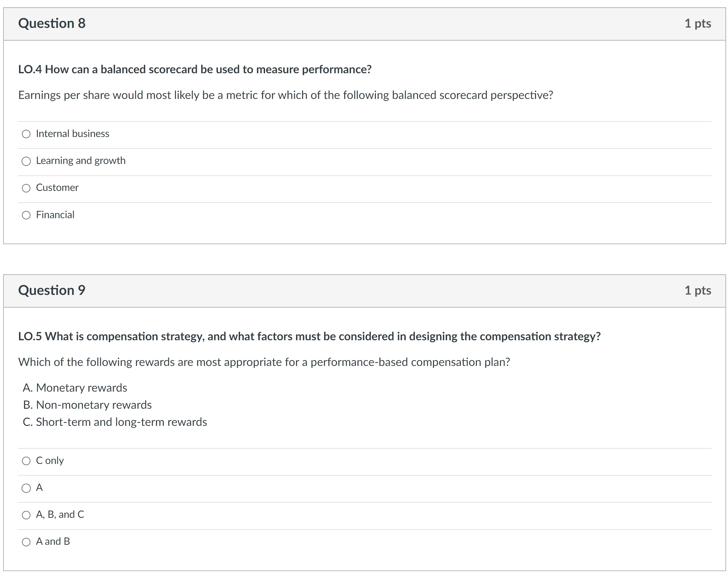Select the Customer radio button
Image resolution: width=728 pixels, height=573 pixels.
pos(26,188)
